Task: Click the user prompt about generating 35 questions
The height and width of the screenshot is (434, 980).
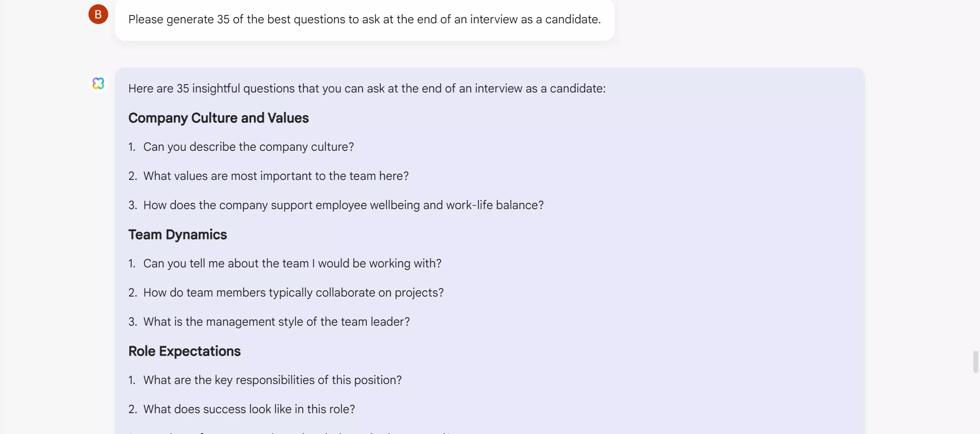Action: (364, 19)
